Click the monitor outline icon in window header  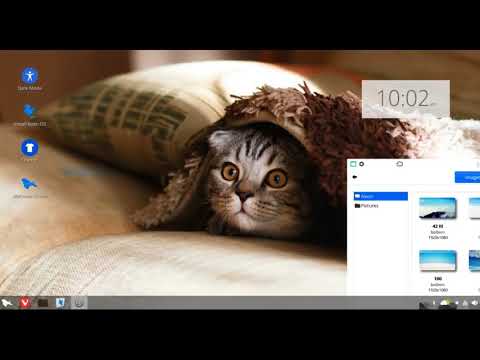pyautogui.click(x=400, y=164)
